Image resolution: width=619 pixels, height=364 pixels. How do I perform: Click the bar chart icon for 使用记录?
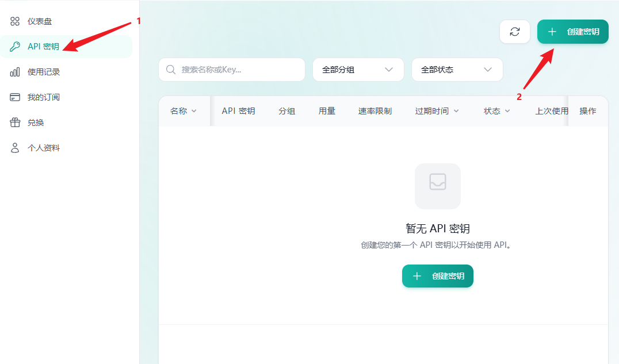point(14,72)
